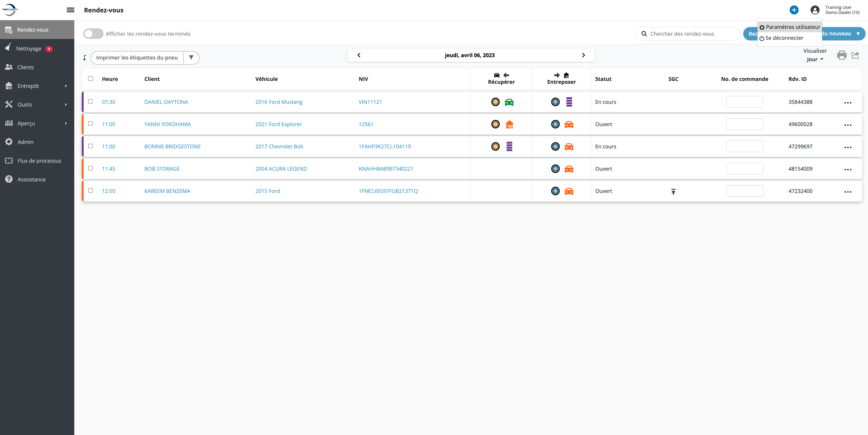Choose Se déconnecter from user menu
This screenshot has height=435, width=868.
click(784, 38)
